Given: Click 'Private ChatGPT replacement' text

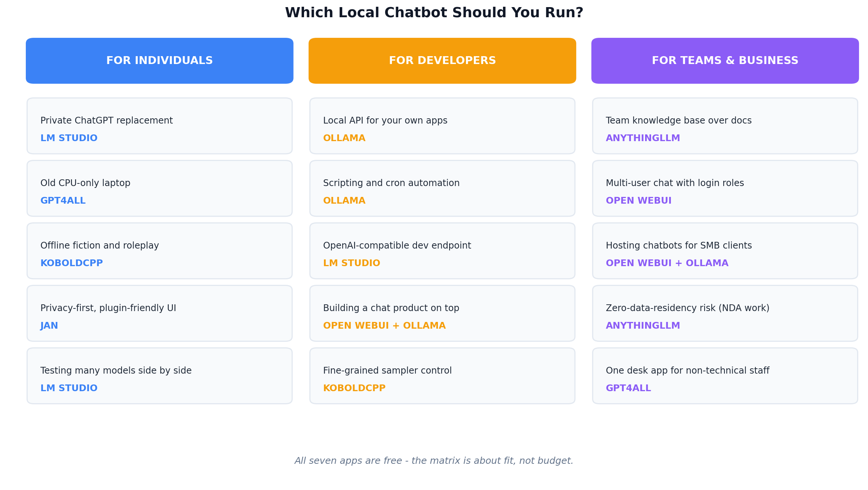Looking at the screenshot, I should click(107, 121).
